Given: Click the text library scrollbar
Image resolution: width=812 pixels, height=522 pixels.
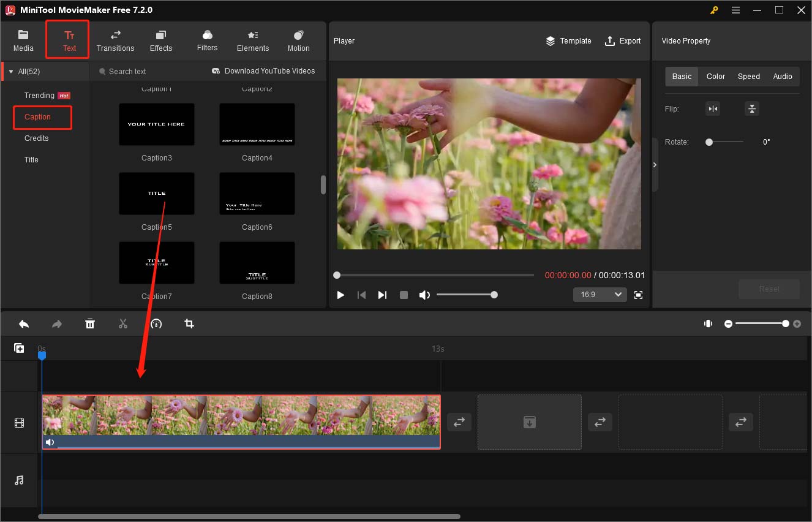Looking at the screenshot, I should [x=323, y=185].
